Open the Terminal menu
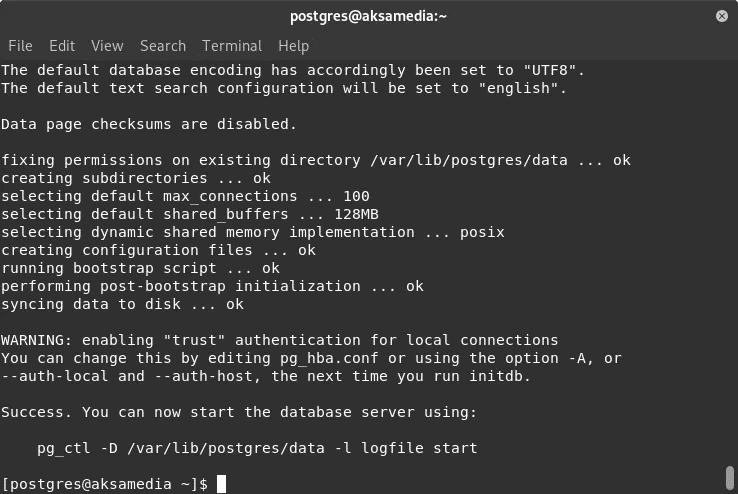Image resolution: width=738 pixels, height=494 pixels. (232, 46)
